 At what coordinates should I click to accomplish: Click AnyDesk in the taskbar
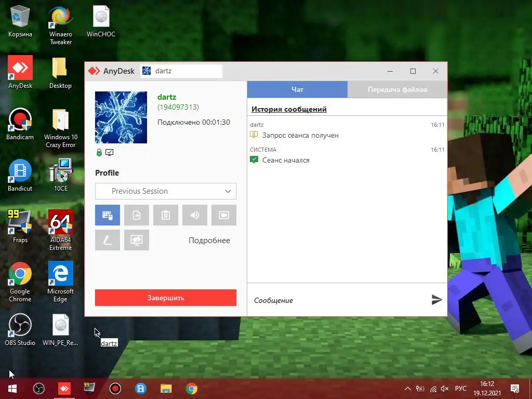(64, 389)
